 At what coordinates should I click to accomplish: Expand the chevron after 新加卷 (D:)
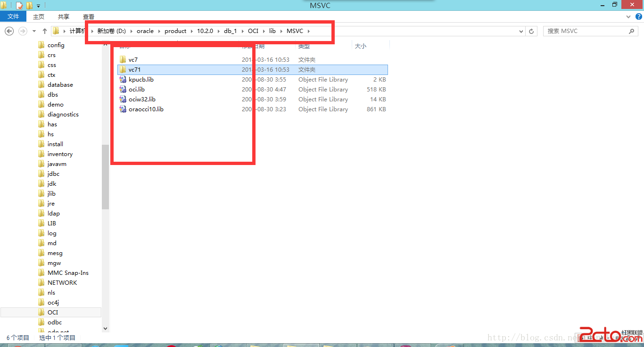(x=131, y=31)
